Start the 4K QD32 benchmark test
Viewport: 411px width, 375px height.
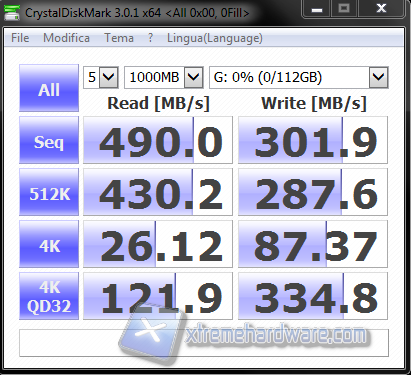click(x=49, y=296)
